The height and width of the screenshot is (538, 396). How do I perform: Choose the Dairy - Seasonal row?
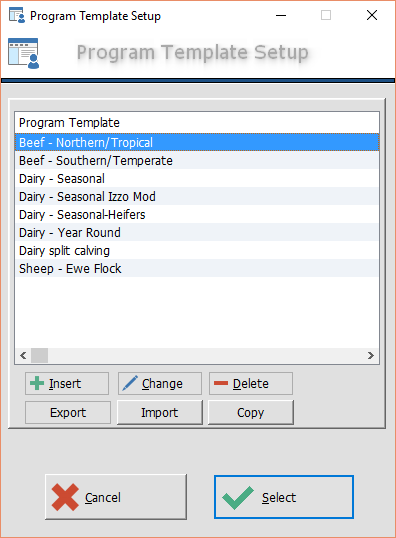pos(197,178)
